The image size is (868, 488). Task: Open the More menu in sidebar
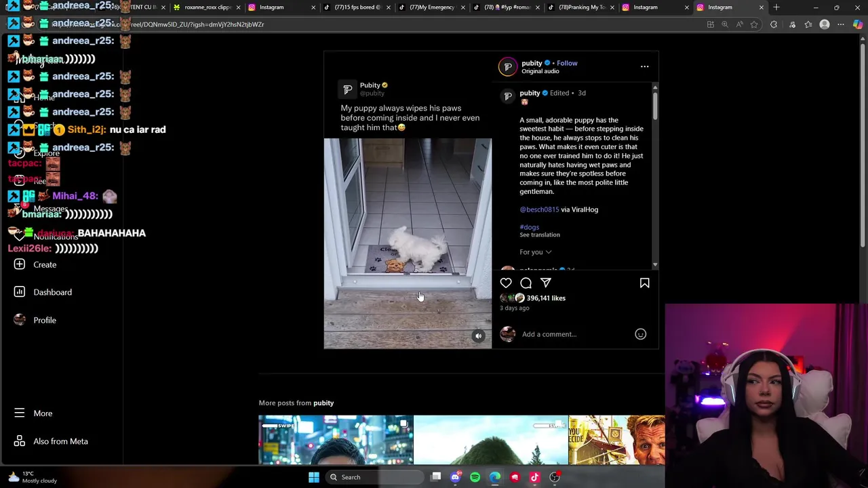point(43,413)
